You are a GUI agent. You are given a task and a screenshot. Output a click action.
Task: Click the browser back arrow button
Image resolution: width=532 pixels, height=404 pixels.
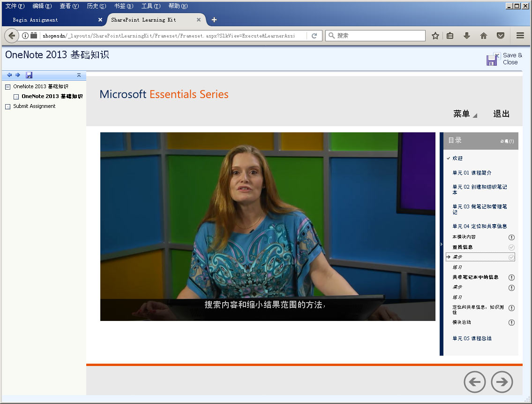coord(12,36)
